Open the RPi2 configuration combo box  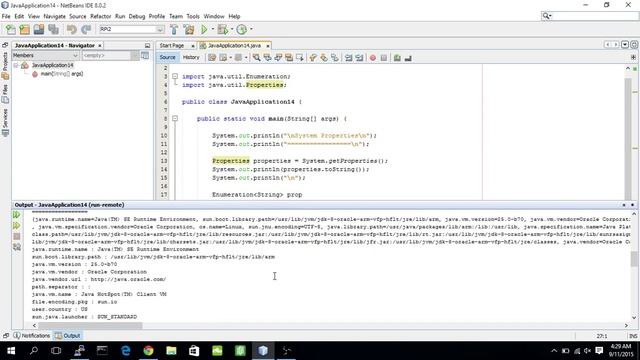click(x=131, y=29)
